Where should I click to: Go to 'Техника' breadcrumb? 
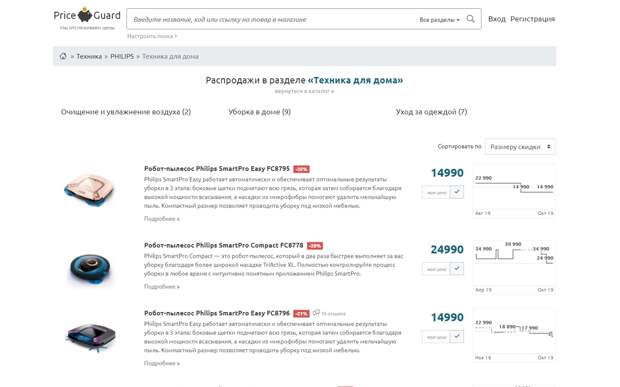pyautogui.click(x=89, y=57)
